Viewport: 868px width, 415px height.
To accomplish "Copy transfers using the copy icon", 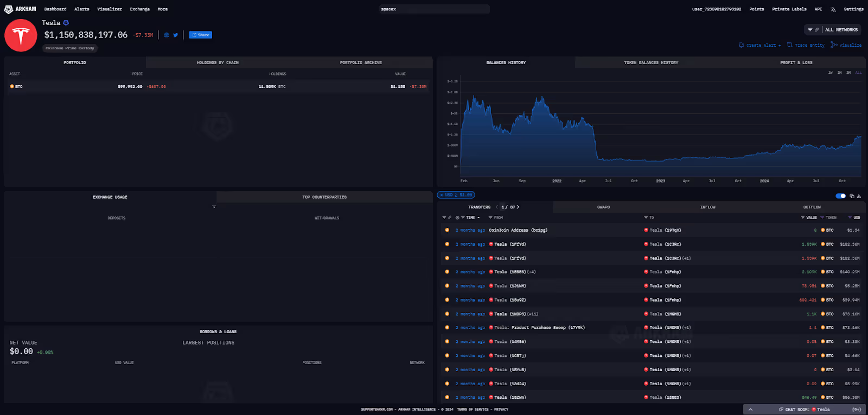I will click(852, 196).
